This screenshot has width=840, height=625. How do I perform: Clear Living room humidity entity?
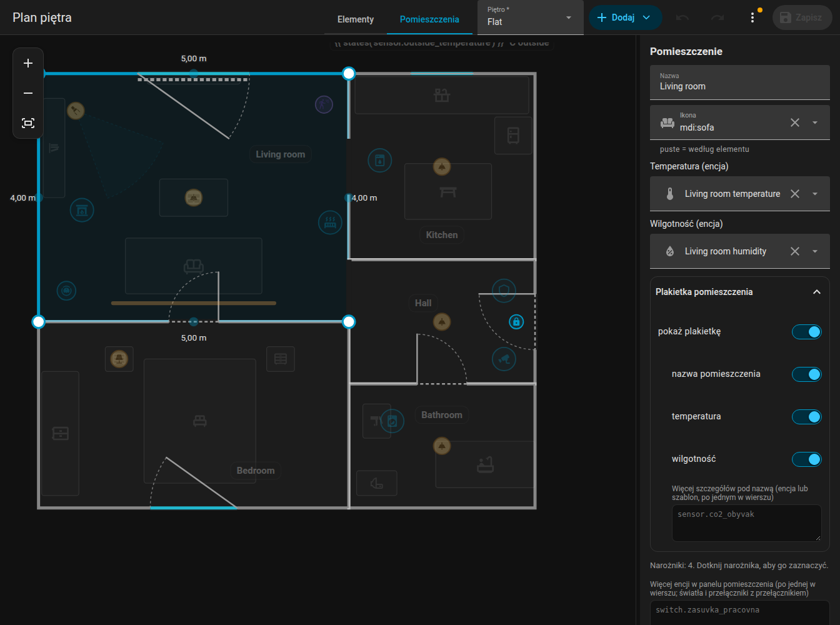coord(795,251)
